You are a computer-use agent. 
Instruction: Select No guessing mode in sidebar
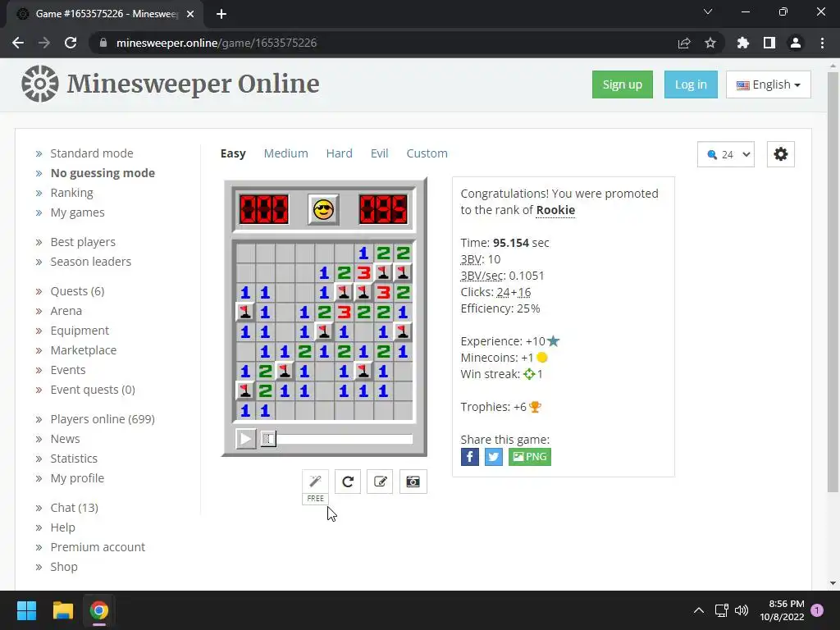click(103, 173)
